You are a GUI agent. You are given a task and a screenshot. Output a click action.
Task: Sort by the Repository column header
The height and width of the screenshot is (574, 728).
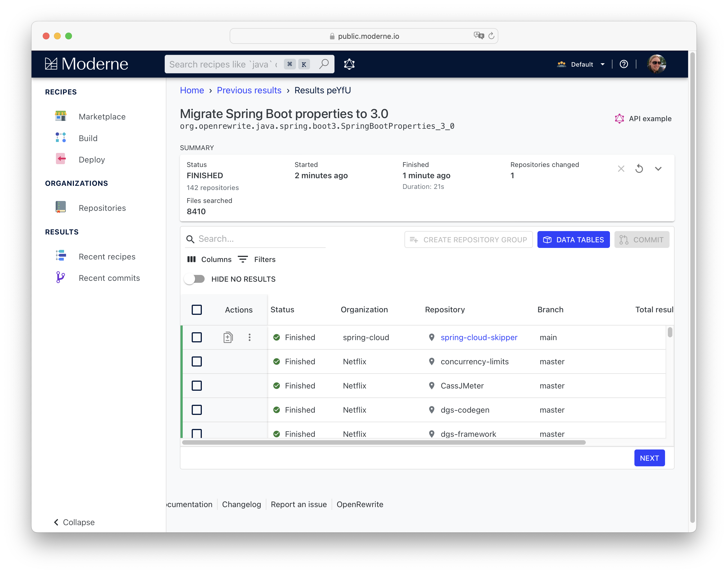point(445,309)
